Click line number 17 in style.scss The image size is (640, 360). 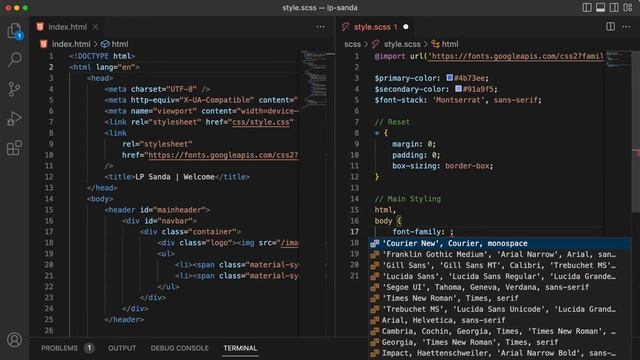[x=354, y=231]
